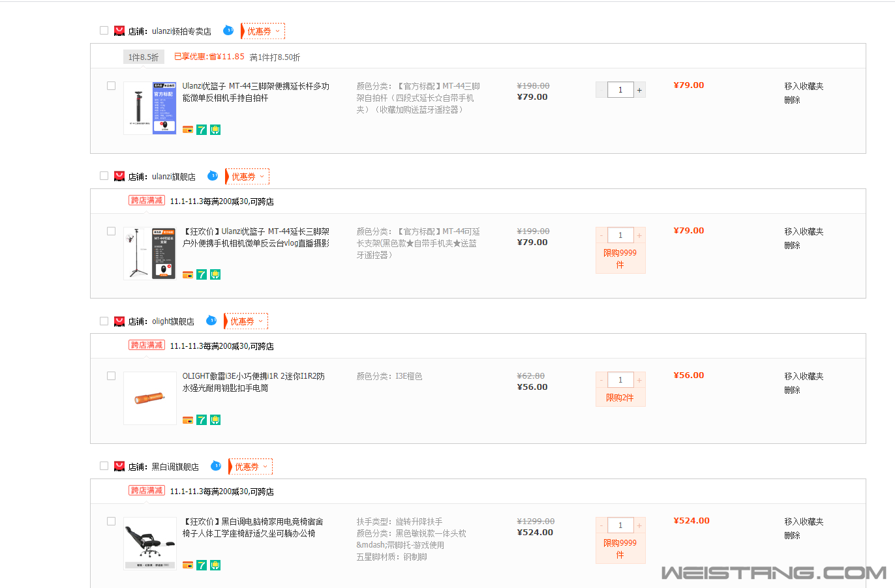This screenshot has width=895, height=588.
Task: Check the 狂欢价 MT-44延长三脚架 item
Action: tap(111, 231)
